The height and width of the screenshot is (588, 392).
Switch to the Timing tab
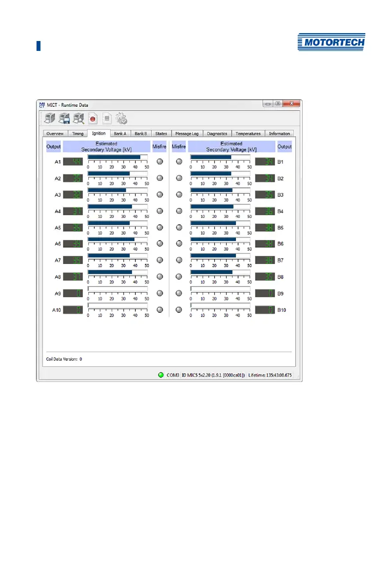pos(78,133)
